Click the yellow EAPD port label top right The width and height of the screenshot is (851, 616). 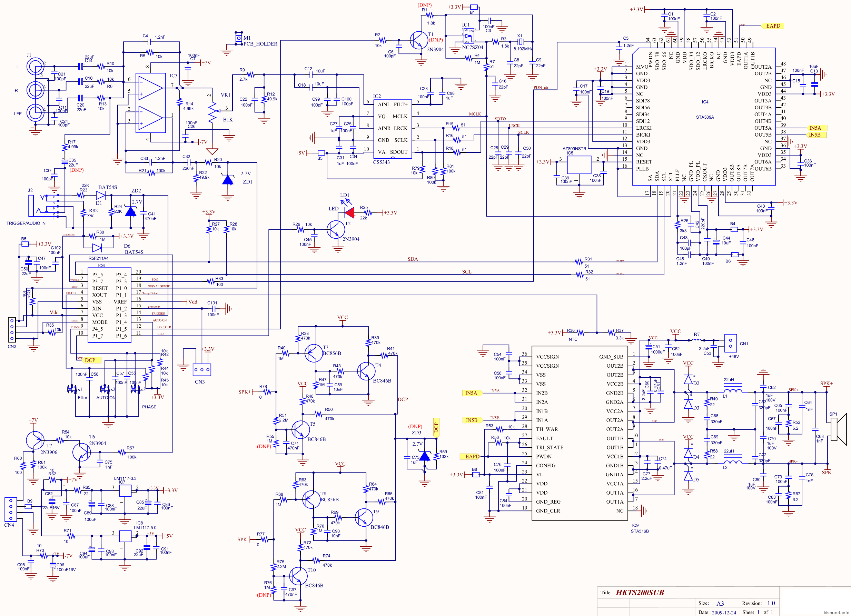(x=773, y=26)
